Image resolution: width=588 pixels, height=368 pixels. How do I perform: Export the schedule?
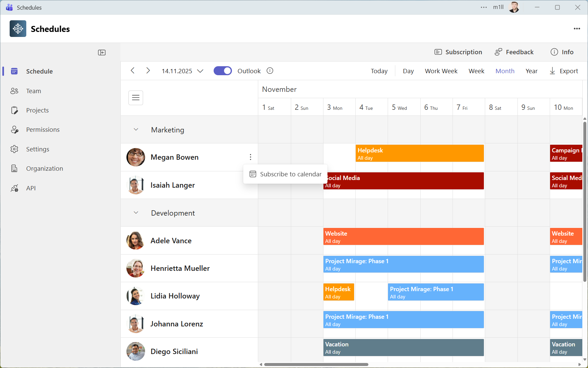[564, 71]
